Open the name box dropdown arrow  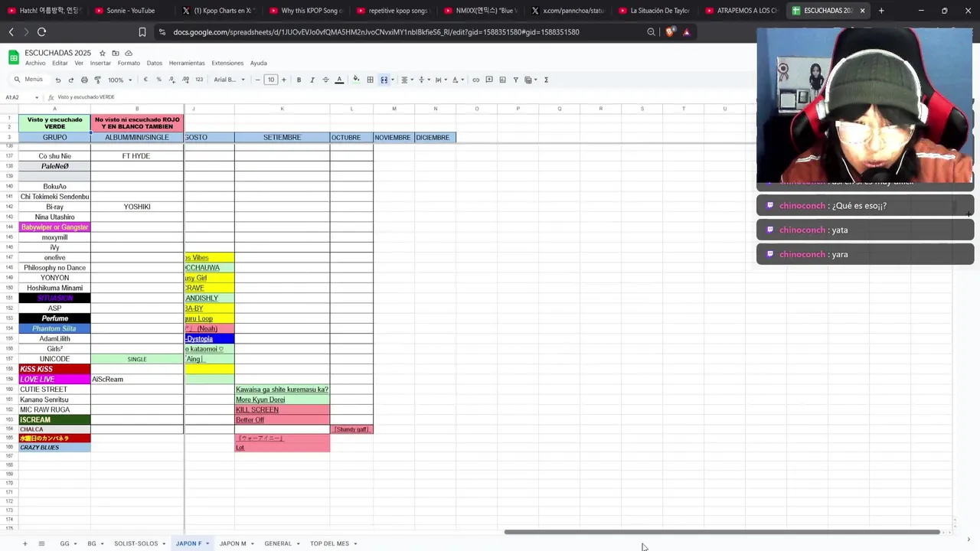point(36,97)
